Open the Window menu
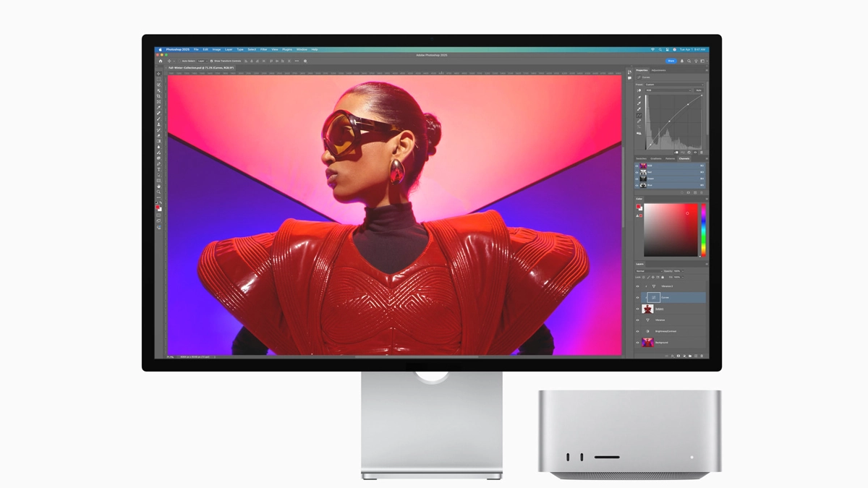 pyautogui.click(x=302, y=49)
